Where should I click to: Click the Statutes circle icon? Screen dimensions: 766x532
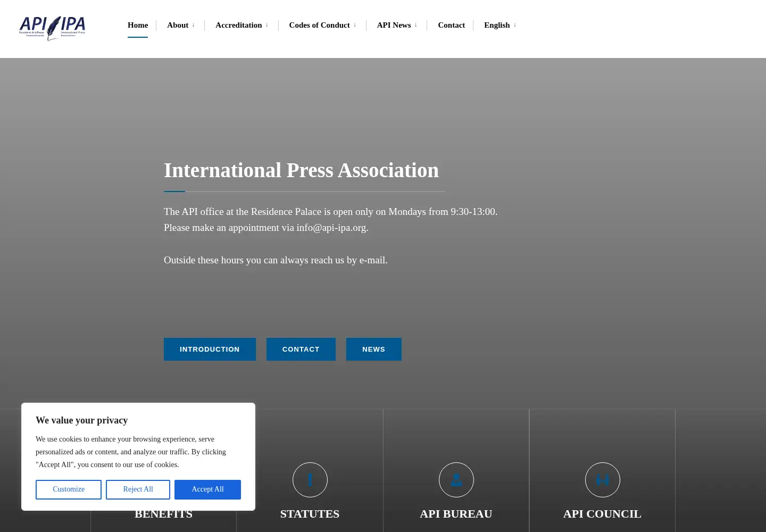(310, 480)
